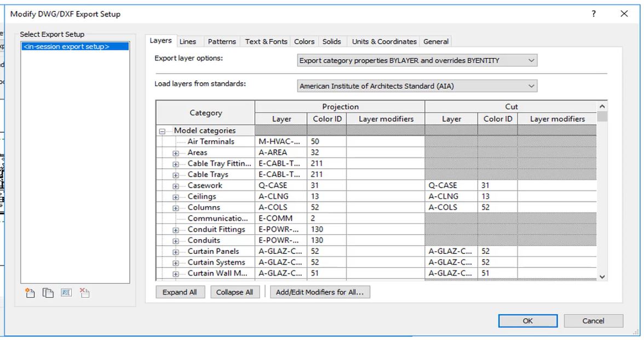644x340 pixels.
Task: Click the New Export Setup icon
Action: tap(30, 293)
